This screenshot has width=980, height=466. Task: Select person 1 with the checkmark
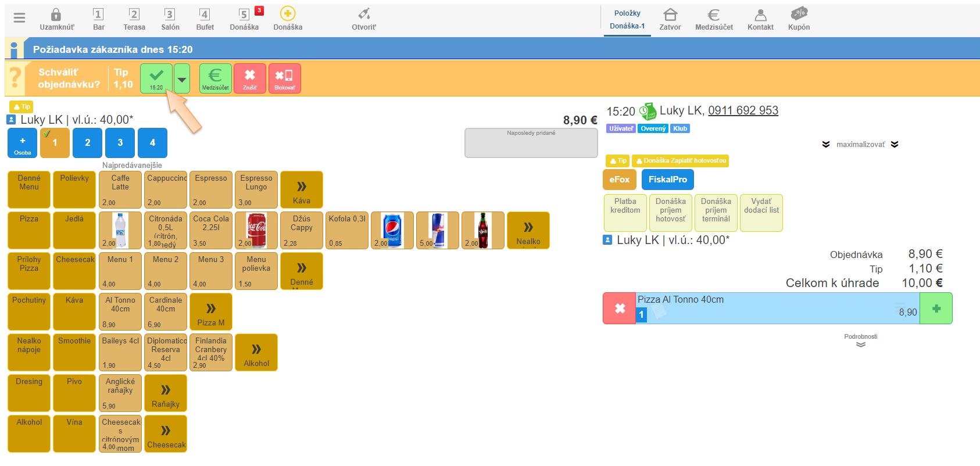tap(55, 143)
